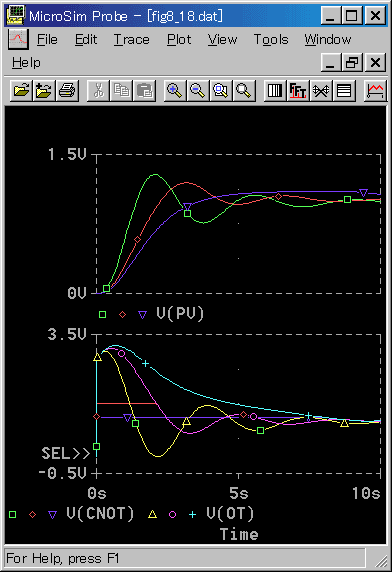Toggle the performance analysis button
Screen dimensions: 392x572
(x=321, y=90)
